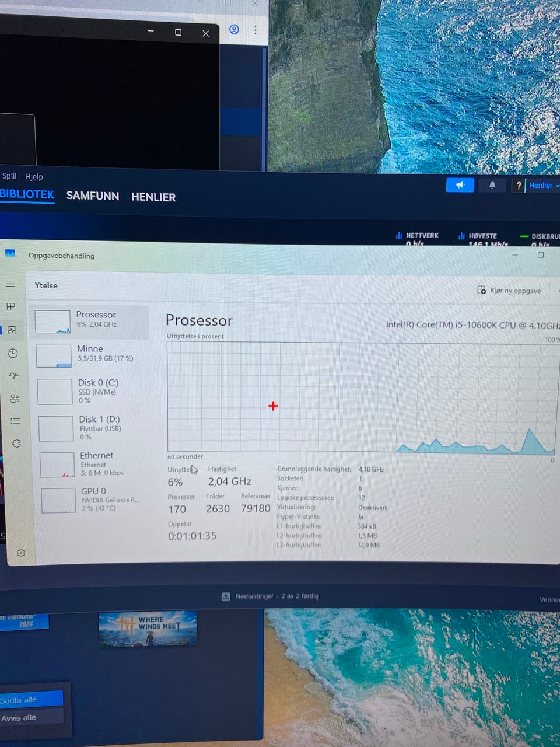560x747 pixels.
Task: Open the App history page icon
Action: click(13, 353)
